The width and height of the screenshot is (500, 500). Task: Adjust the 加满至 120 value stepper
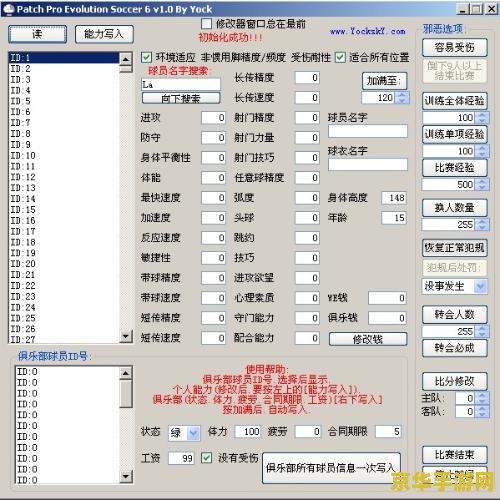pos(402,98)
